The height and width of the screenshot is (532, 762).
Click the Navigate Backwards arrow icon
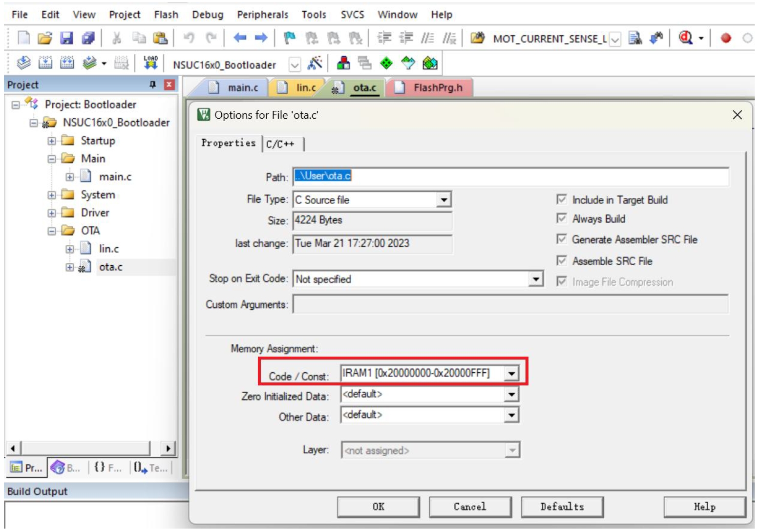tap(239, 38)
